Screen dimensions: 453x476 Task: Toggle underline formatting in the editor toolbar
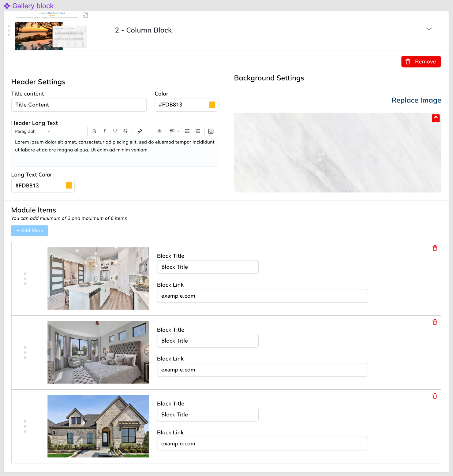115,131
